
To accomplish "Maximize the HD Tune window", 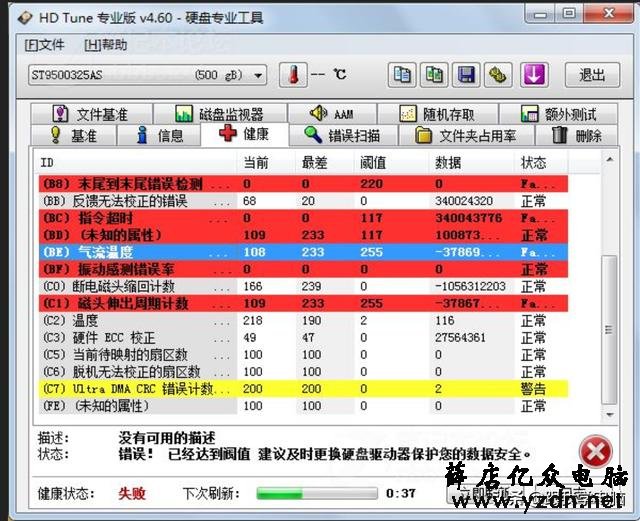I will (569, 14).
